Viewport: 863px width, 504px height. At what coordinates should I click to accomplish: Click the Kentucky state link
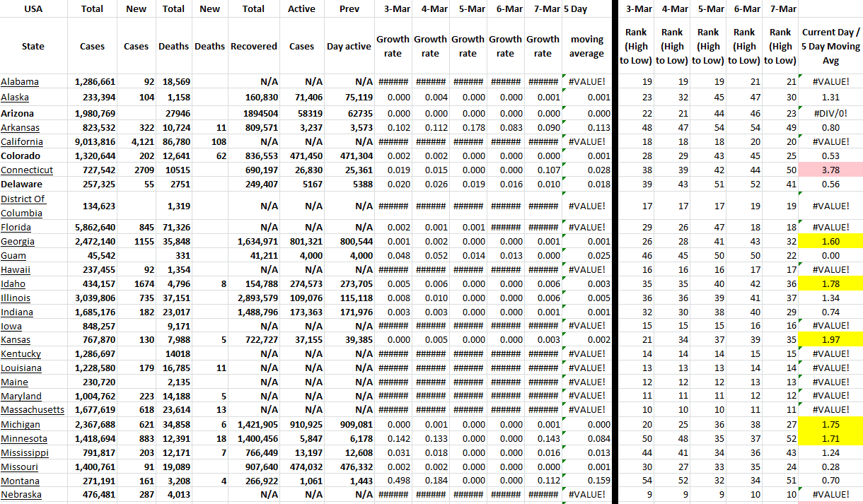21,354
